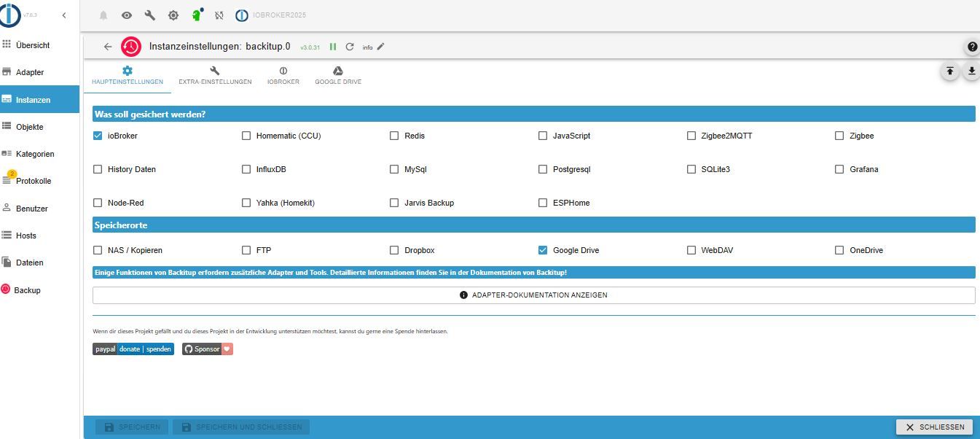Viewport: 980px width, 439px height.
Task: Enable the WebDAV storage checkbox
Action: [691, 250]
